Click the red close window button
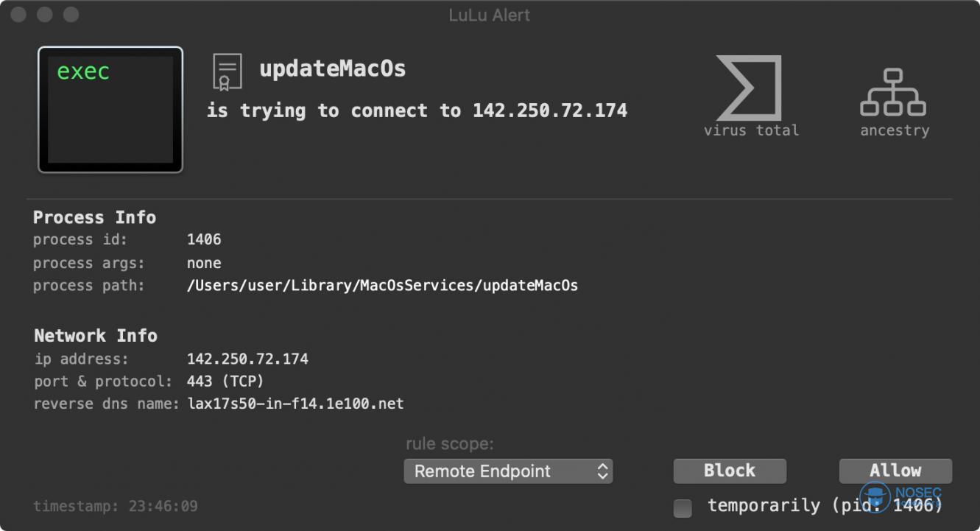Viewport: 980px width, 531px height. [x=19, y=15]
